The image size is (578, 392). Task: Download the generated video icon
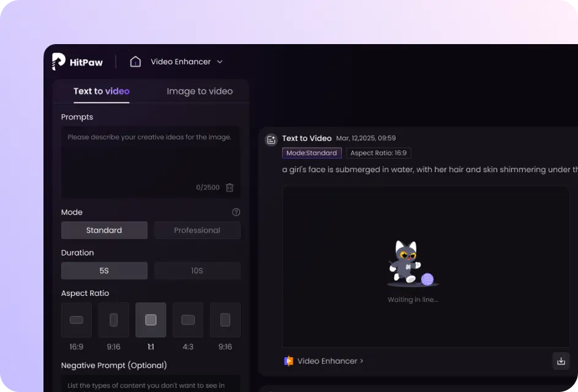(x=561, y=361)
